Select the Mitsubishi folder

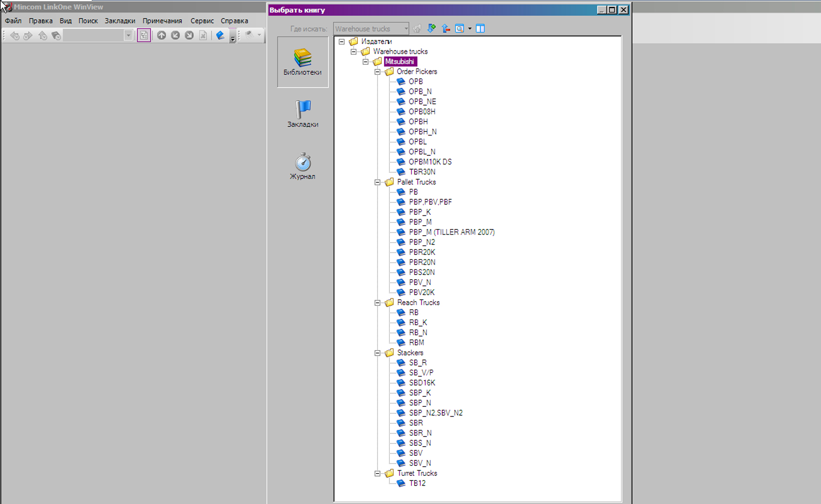[x=399, y=61]
